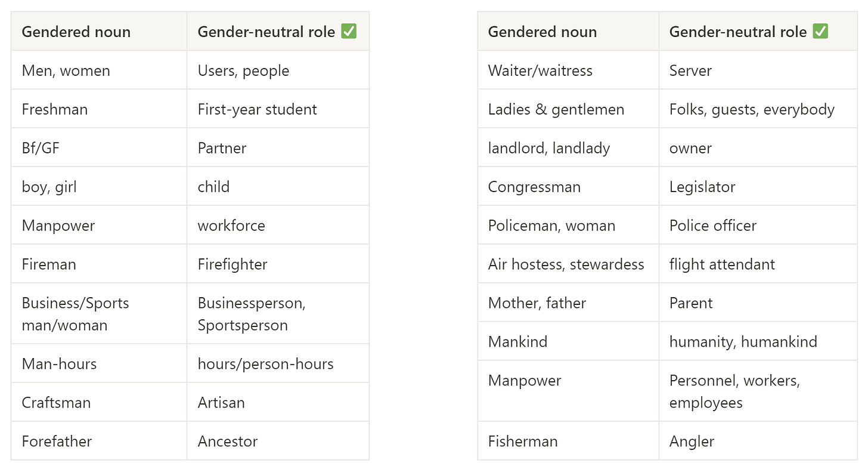Click the 'Folks, guests, everybody' cell
Image resolution: width=868 pixels, height=472 pixels.
click(758, 109)
